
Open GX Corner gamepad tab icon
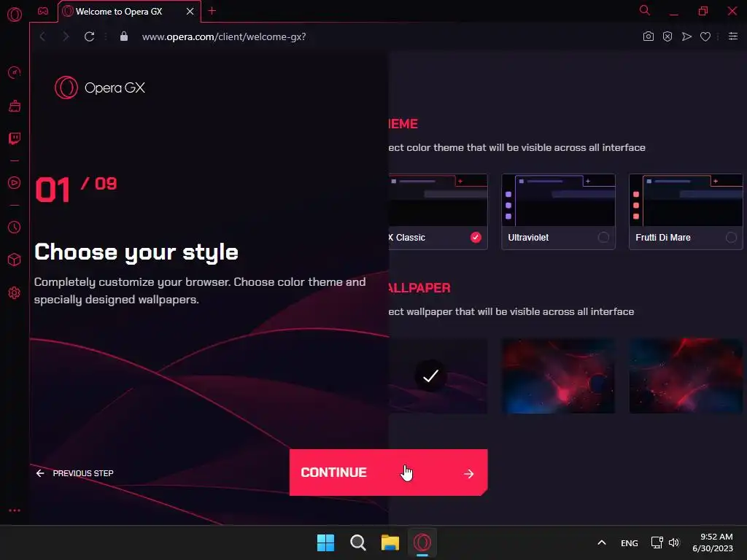(x=43, y=11)
